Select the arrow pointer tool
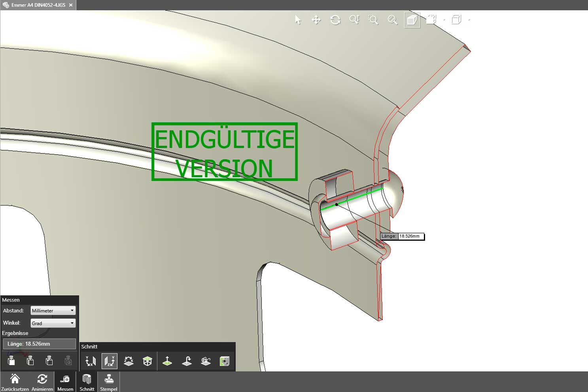The image size is (588, 392). pyautogui.click(x=298, y=20)
